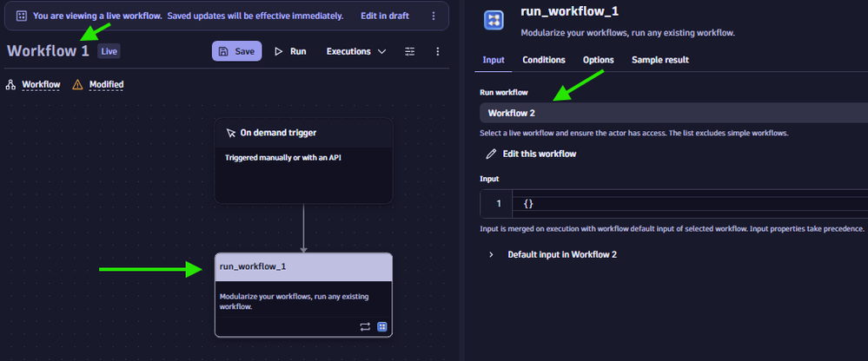868x361 pixels.
Task: Click Edit this workflow
Action: (x=540, y=154)
